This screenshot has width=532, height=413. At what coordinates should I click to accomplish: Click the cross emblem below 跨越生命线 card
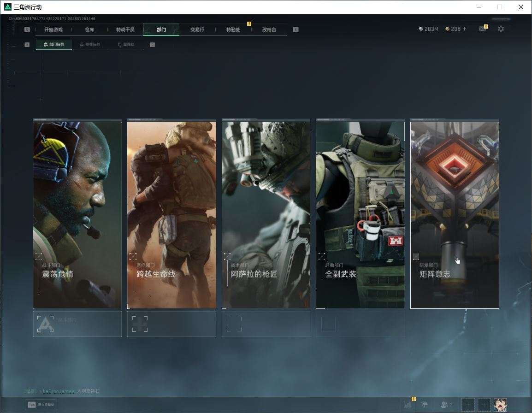coord(140,324)
